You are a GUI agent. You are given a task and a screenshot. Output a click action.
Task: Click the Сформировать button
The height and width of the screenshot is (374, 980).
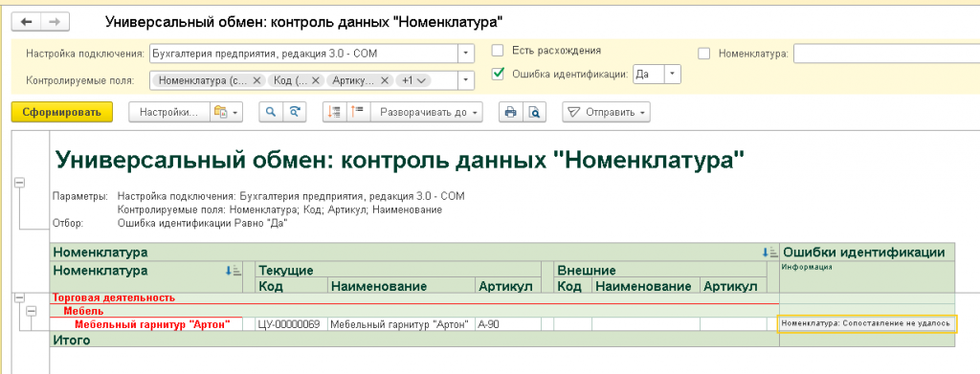point(62,112)
